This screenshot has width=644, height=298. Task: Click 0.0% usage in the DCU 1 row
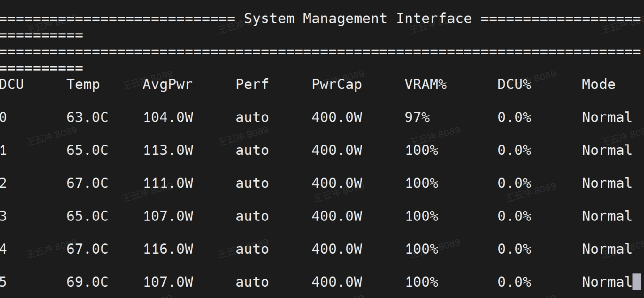(514, 150)
